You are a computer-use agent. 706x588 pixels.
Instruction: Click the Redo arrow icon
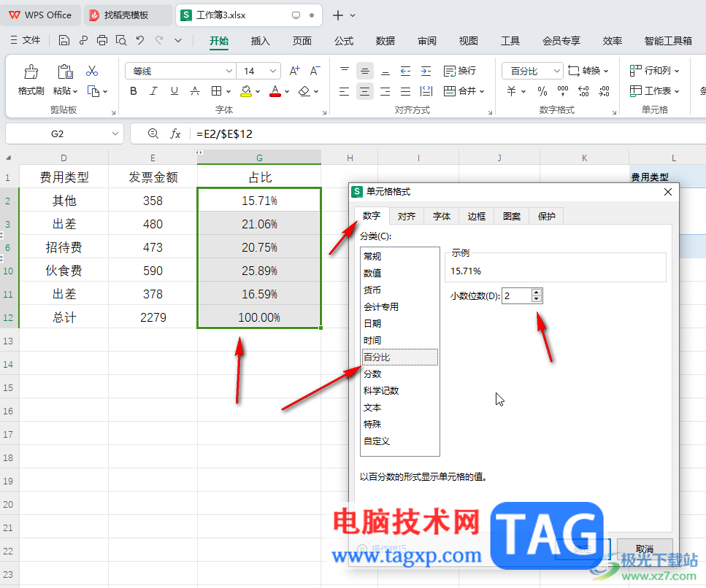point(159,41)
